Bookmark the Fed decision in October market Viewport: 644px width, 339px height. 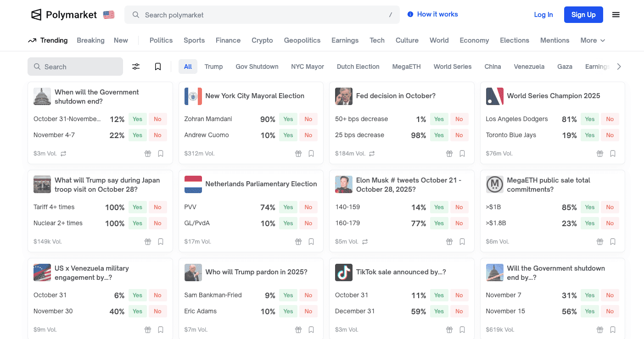[462, 154]
